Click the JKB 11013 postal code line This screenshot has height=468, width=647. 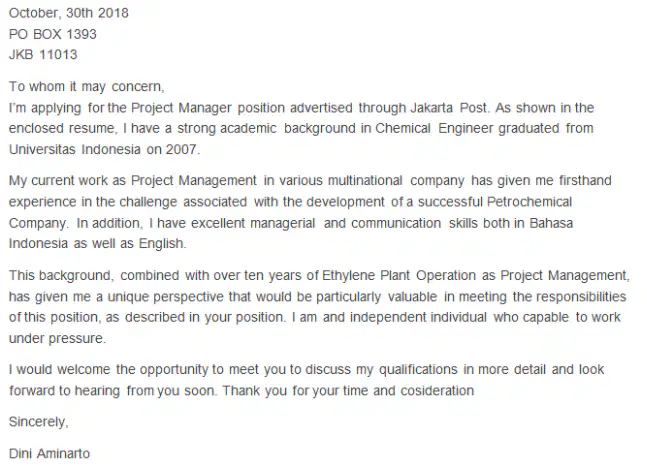pyautogui.click(x=43, y=54)
